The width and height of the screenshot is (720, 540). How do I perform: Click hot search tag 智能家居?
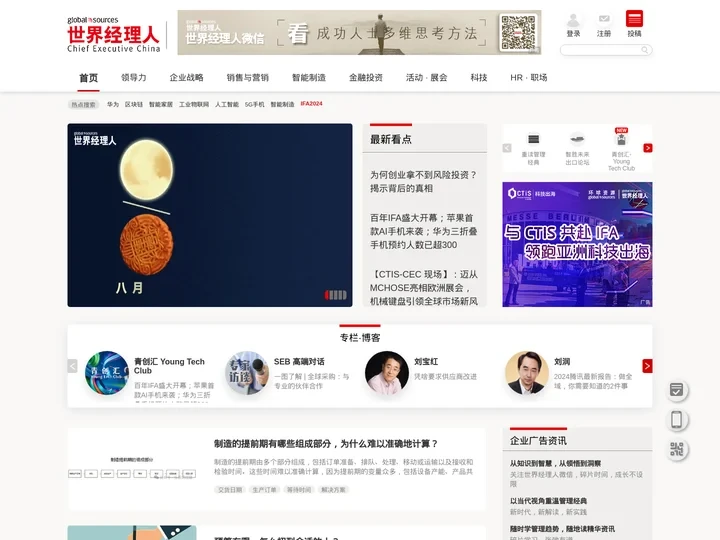point(161,104)
